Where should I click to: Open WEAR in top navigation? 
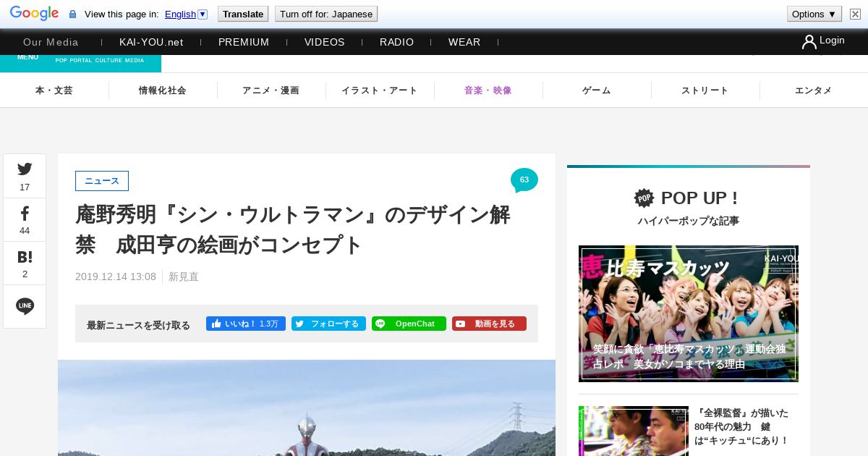[464, 42]
